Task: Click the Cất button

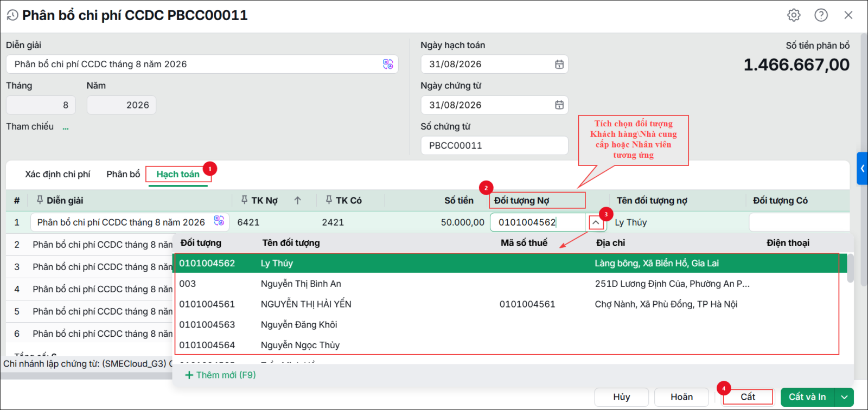Action: (x=748, y=397)
